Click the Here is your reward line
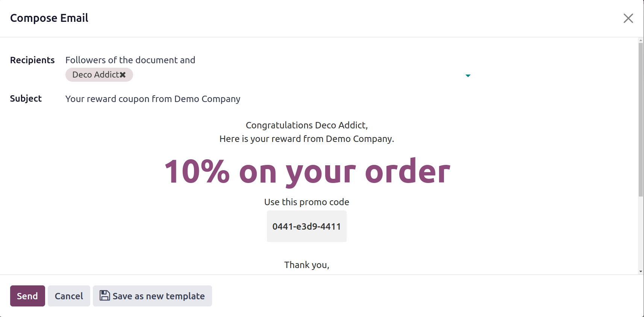The width and height of the screenshot is (644, 317). click(307, 139)
